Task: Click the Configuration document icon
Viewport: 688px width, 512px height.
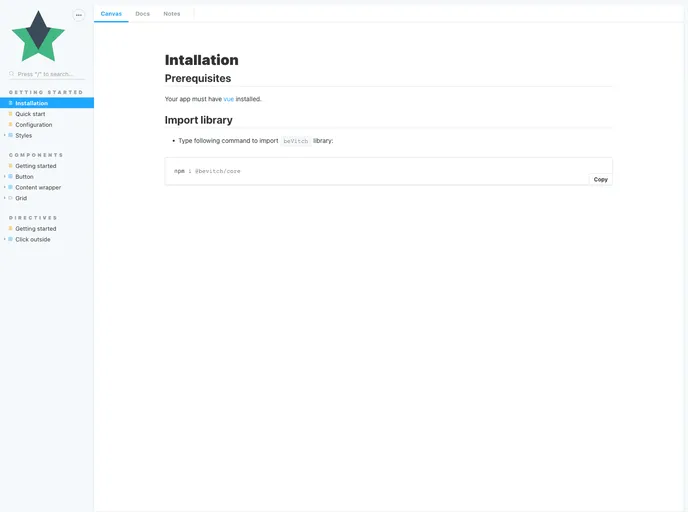Action: pyautogui.click(x=11, y=125)
